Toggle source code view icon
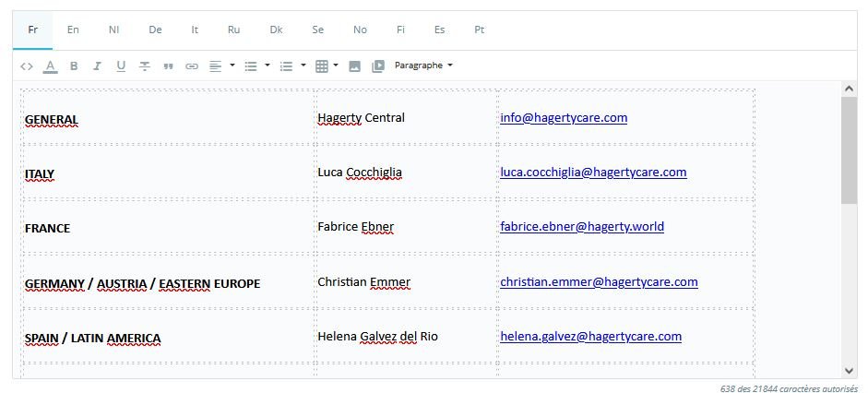868x393 pixels. point(27,66)
